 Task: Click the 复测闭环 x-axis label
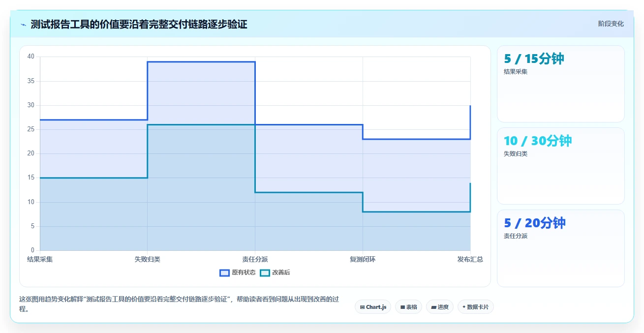point(363,259)
